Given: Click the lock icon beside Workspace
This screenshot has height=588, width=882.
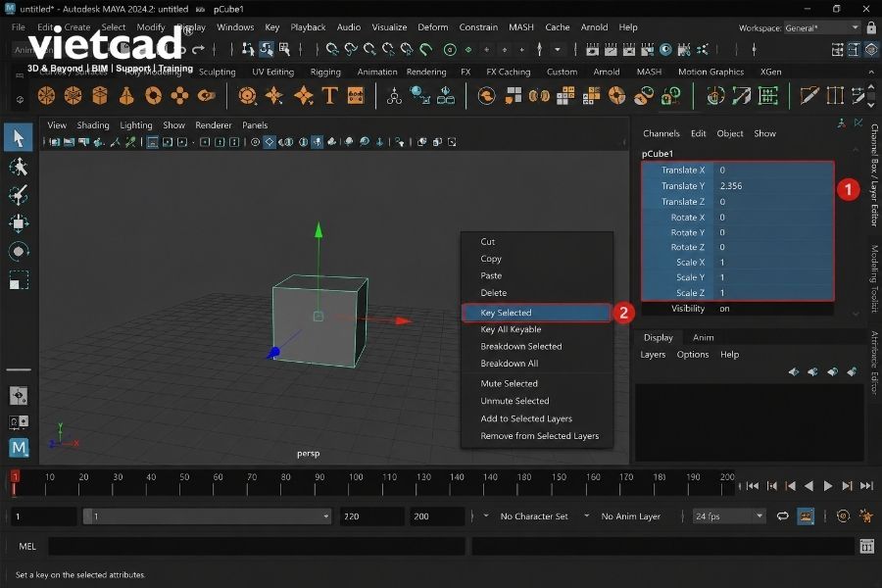Looking at the screenshot, I should [871, 27].
